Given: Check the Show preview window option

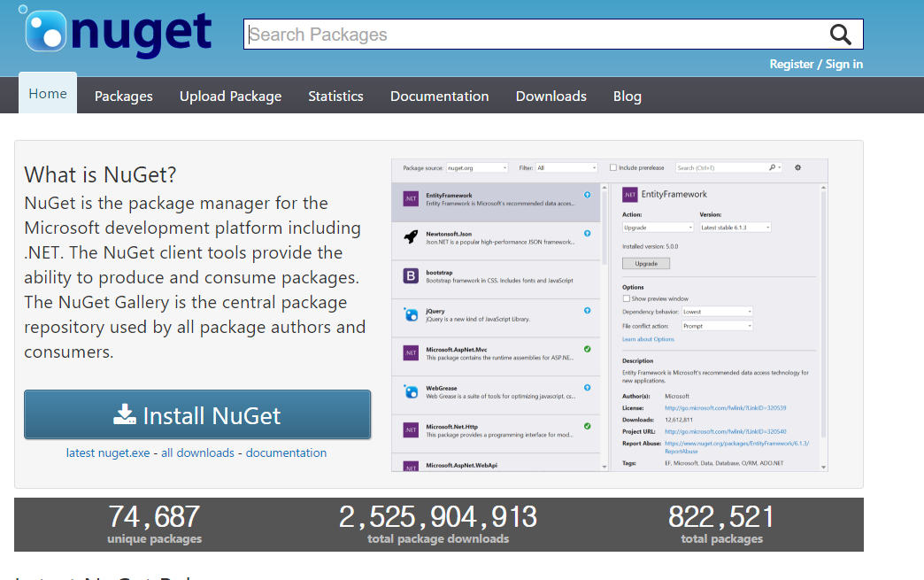Looking at the screenshot, I should click(627, 298).
